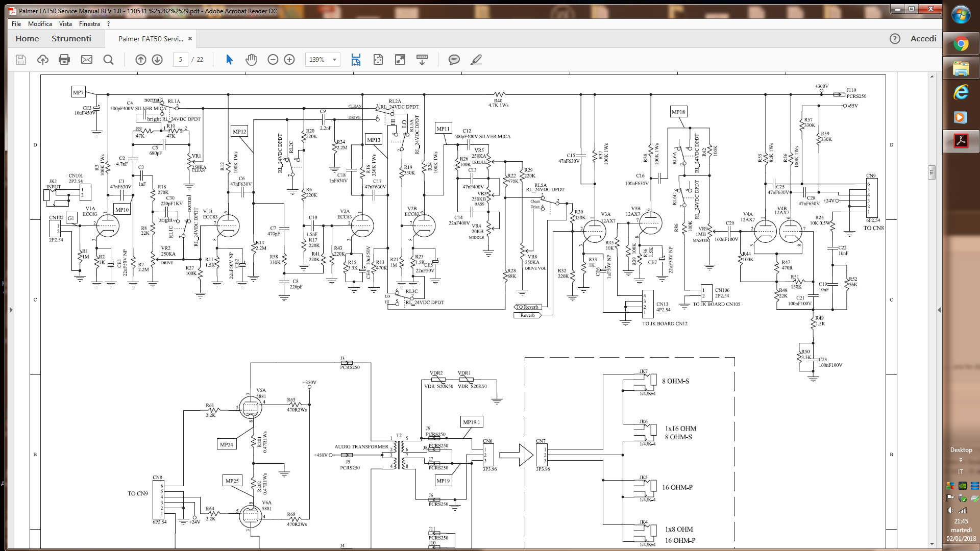Screen dimensions: 980x551
Task: Switch to the Strumenti tab
Action: [x=71, y=39]
